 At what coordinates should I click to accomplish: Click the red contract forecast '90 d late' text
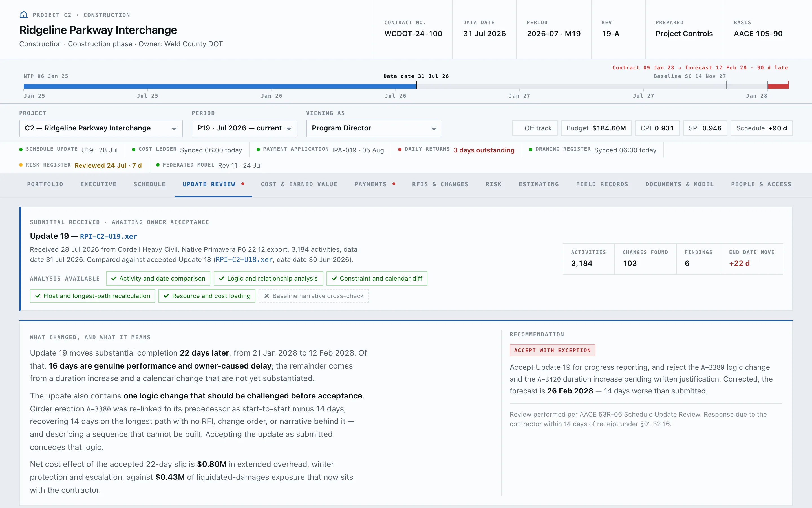tap(700, 67)
